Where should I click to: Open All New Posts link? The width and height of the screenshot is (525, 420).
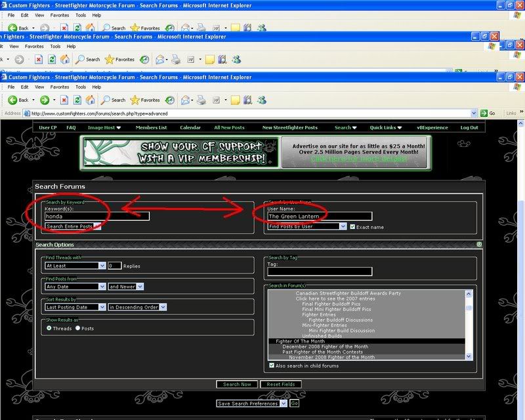(x=229, y=127)
